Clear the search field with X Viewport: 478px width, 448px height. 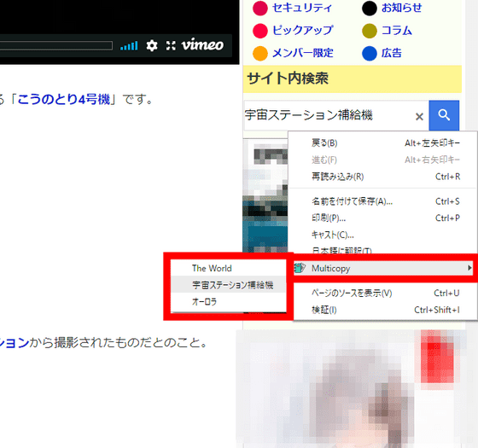[x=419, y=116]
